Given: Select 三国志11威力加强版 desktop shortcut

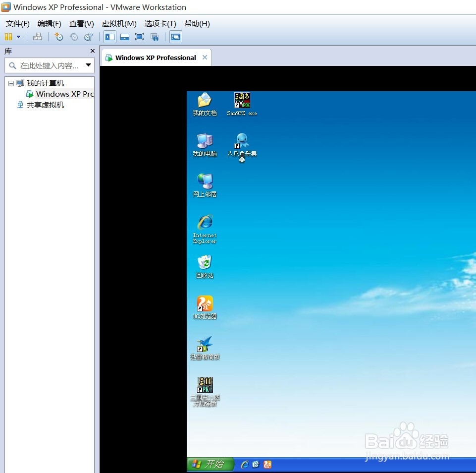Looking at the screenshot, I should coord(205,392).
